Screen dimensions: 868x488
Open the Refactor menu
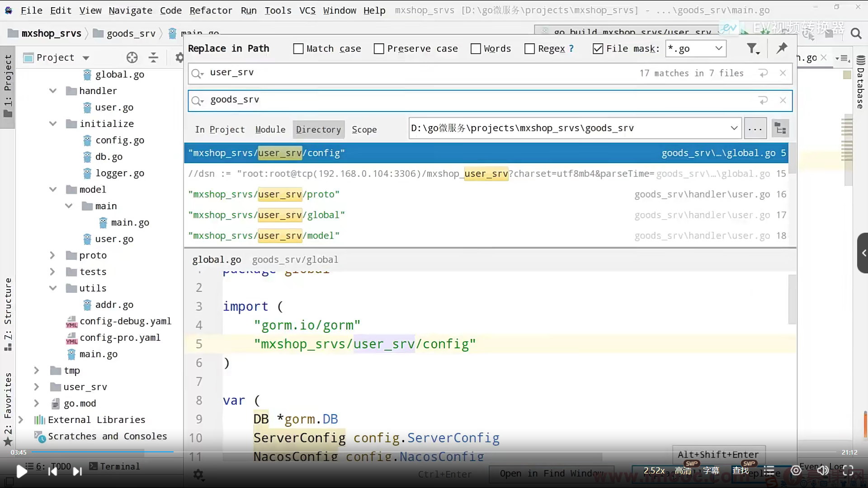click(x=211, y=10)
